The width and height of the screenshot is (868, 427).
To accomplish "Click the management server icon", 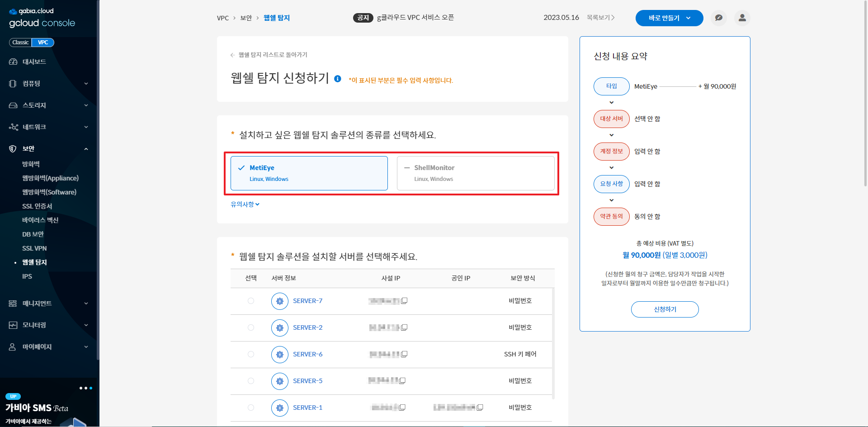I will (13, 303).
